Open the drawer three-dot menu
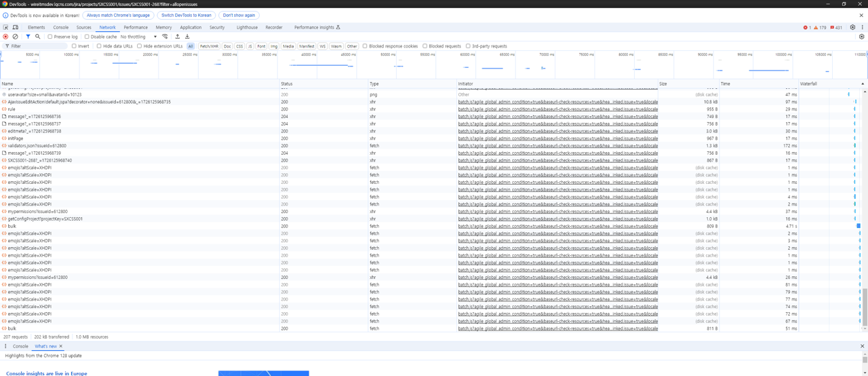 pyautogui.click(x=5, y=346)
